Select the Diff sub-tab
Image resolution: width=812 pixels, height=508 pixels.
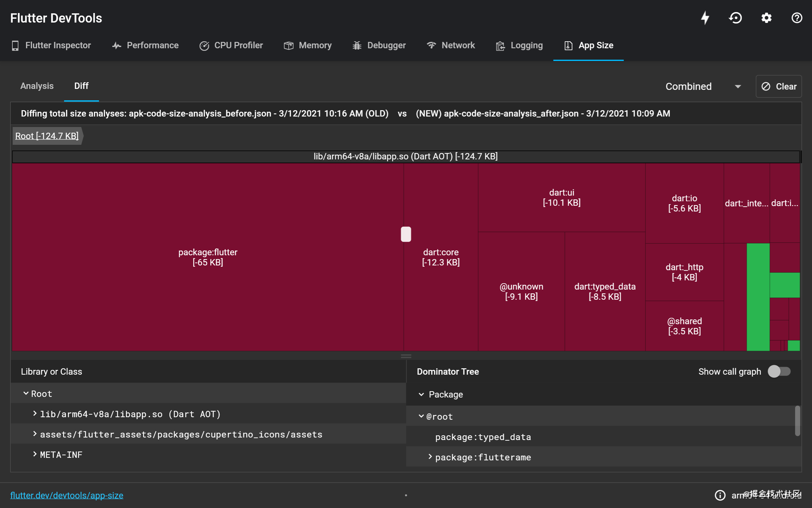pyautogui.click(x=81, y=86)
